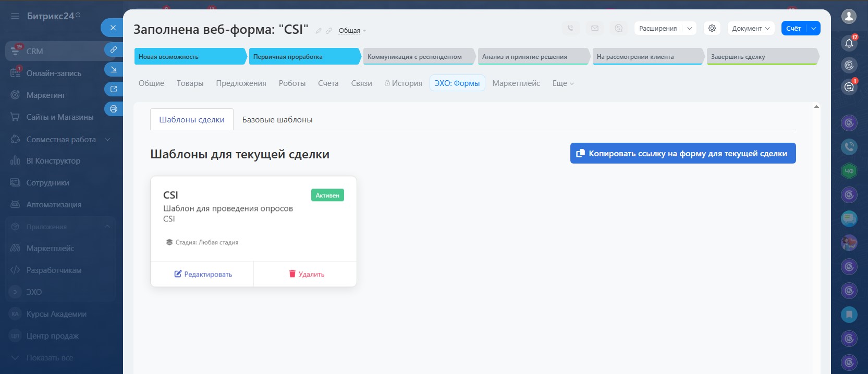Click the print icon on slider edge

click(114, 109)
